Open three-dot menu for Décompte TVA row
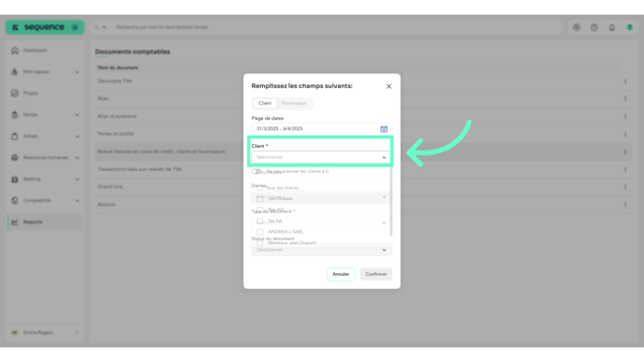644x362 pixels. (x=625, y=81)
